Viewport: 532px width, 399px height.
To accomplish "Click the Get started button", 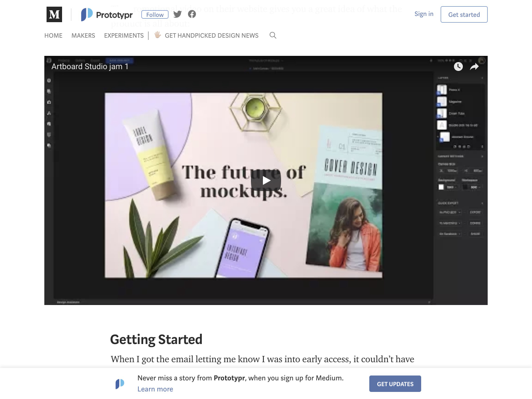I will click(x=464, y=15).
